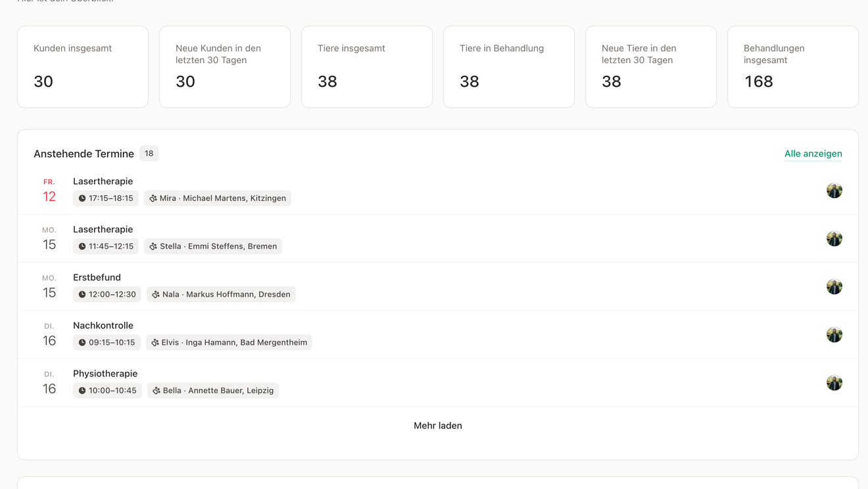
Task: Open Mira · Michael Martens, Kitzingen chip
Action: [x=218, y=198]
